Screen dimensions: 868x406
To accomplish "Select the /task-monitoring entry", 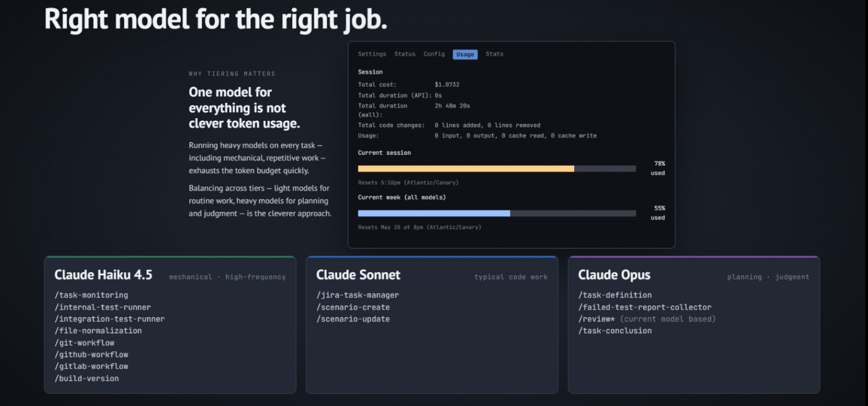I will pos(91,295).
